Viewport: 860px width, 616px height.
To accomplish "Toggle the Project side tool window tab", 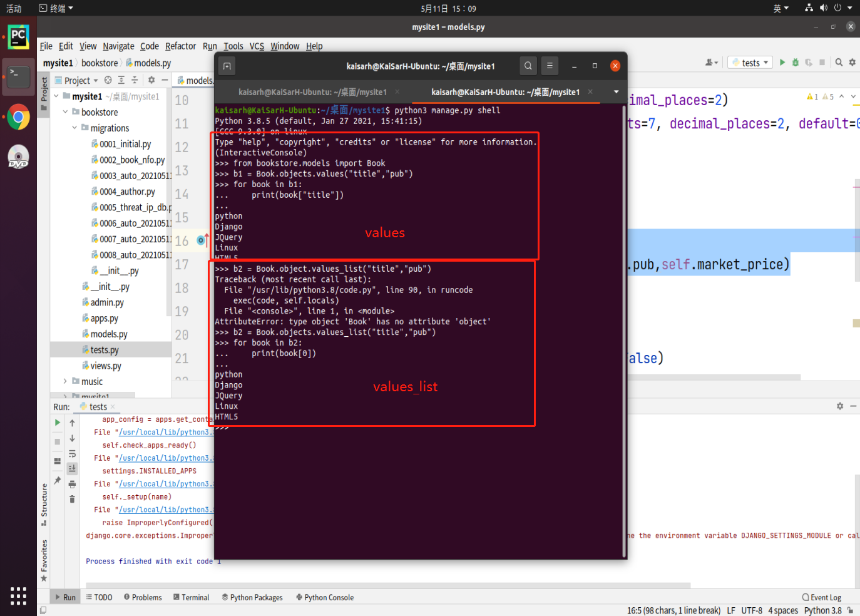I will (x=44, y=94).
